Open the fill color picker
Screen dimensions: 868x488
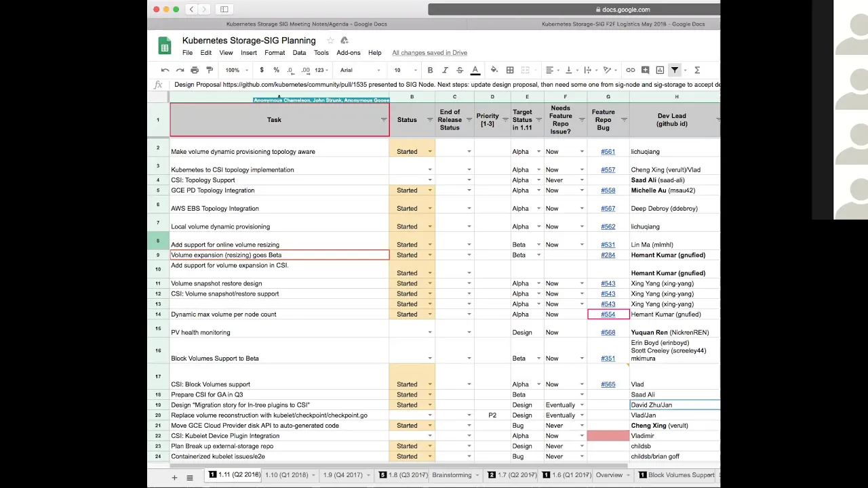[x=494, y=70]
